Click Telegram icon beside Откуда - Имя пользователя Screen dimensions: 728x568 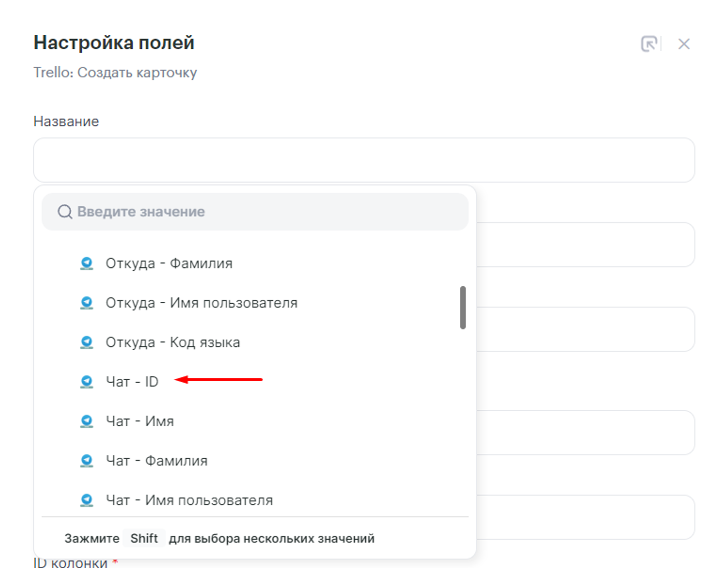86,303
